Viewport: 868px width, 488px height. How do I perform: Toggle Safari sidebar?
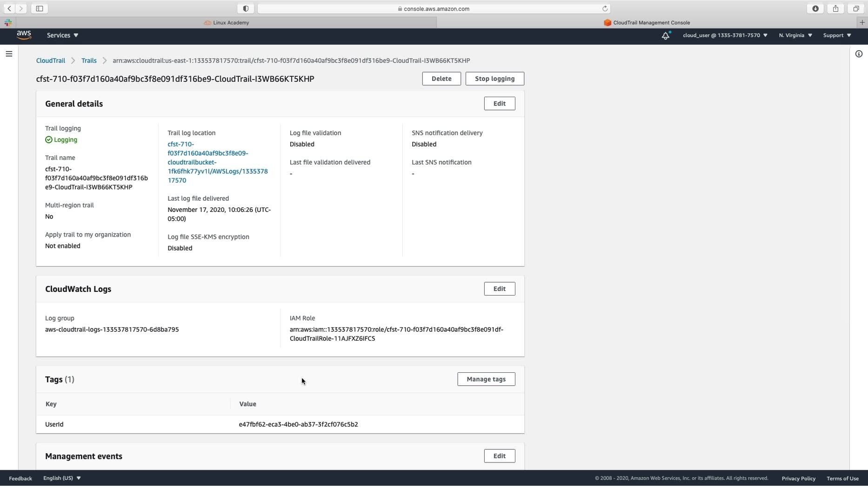tap(40, 8)
